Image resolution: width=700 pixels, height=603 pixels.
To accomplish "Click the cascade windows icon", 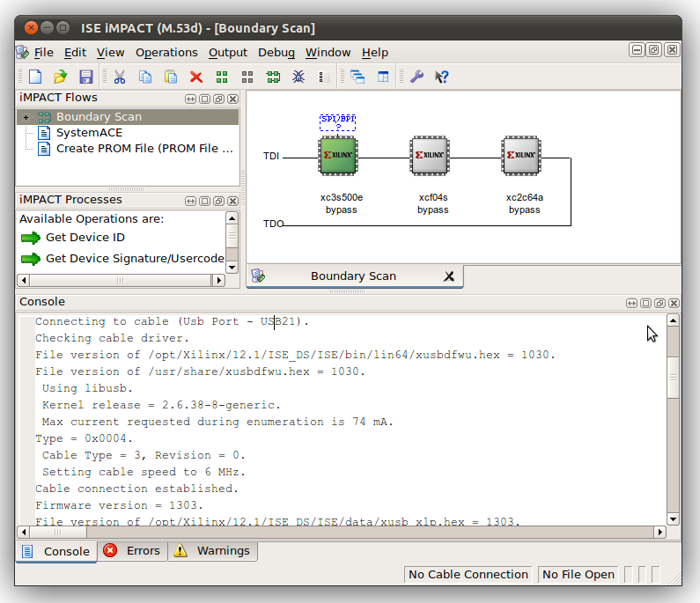I will coord(357,77).
